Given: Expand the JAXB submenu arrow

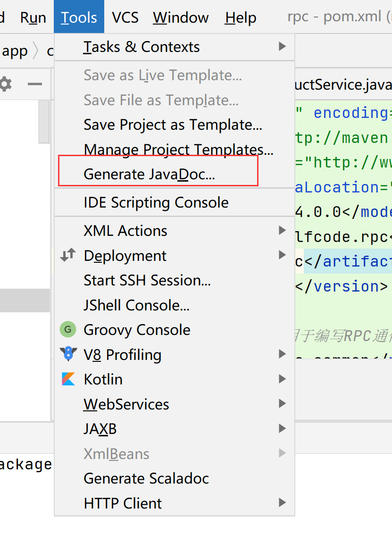Looking at the screenshot, I should pyautogui.click(x=282, y=429).
